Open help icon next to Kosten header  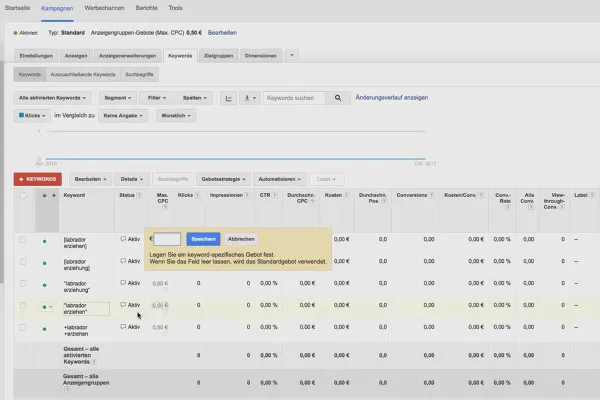pos(346,195)
